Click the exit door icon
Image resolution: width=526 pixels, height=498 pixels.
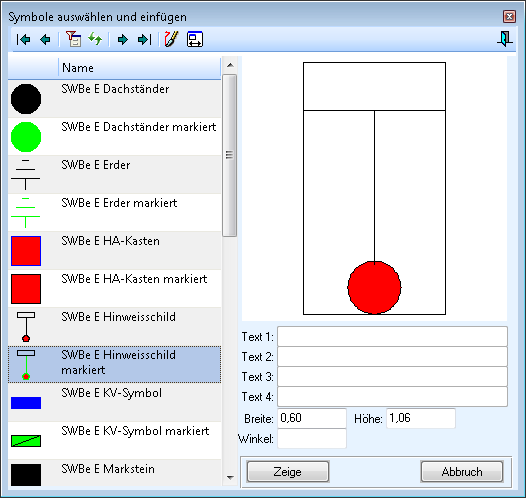[x=505, y=39]
